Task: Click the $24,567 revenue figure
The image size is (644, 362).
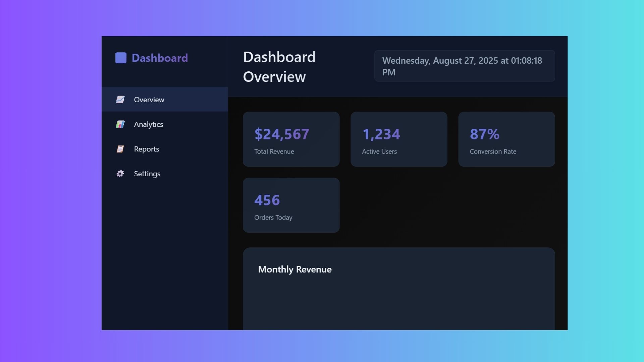Action: pos(281,134)
